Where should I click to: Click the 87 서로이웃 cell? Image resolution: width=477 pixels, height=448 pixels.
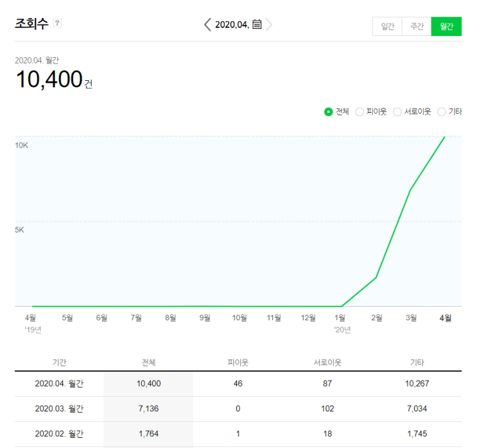pos(327,384)
